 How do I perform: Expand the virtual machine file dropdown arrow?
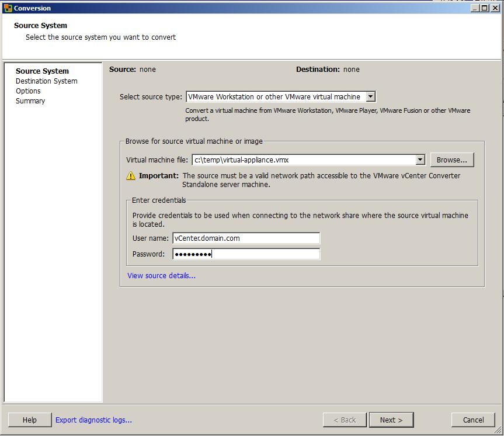[420, 159]
